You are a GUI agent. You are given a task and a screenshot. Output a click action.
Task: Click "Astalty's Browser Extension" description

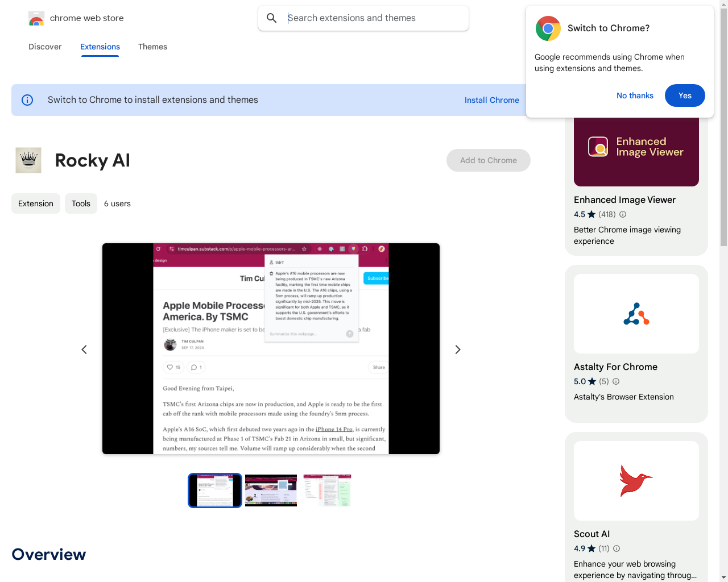pos(624,397)
